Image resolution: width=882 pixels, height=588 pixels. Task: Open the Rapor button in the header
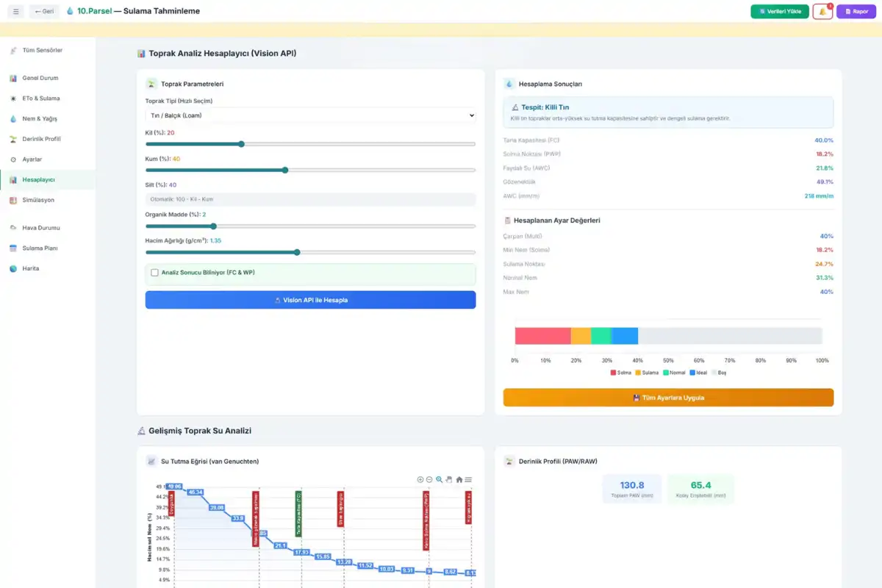pyautogui.click(x=856, y=12)
